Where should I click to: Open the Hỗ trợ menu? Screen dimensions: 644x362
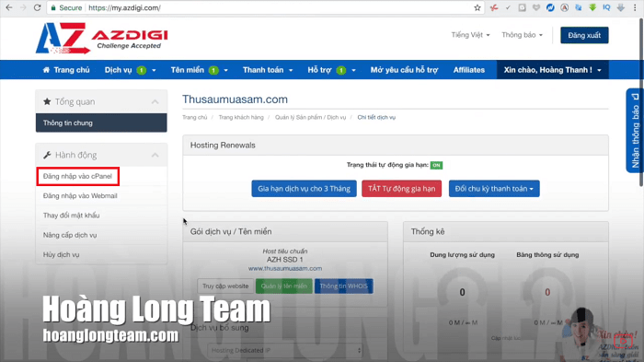(331, 70)
